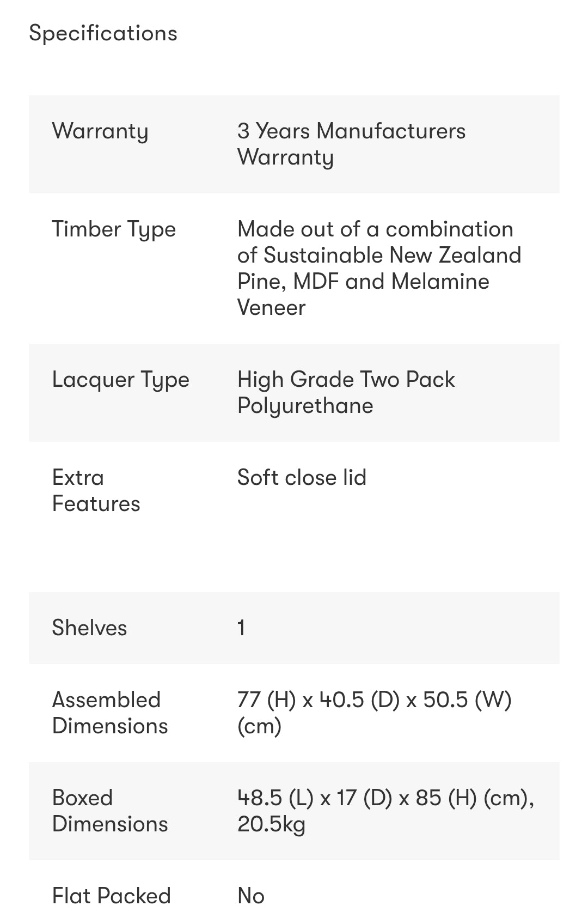Select the 'Made out of a combination' line
This screenshot has height=918, width=588.
click(x=375, y=229)
